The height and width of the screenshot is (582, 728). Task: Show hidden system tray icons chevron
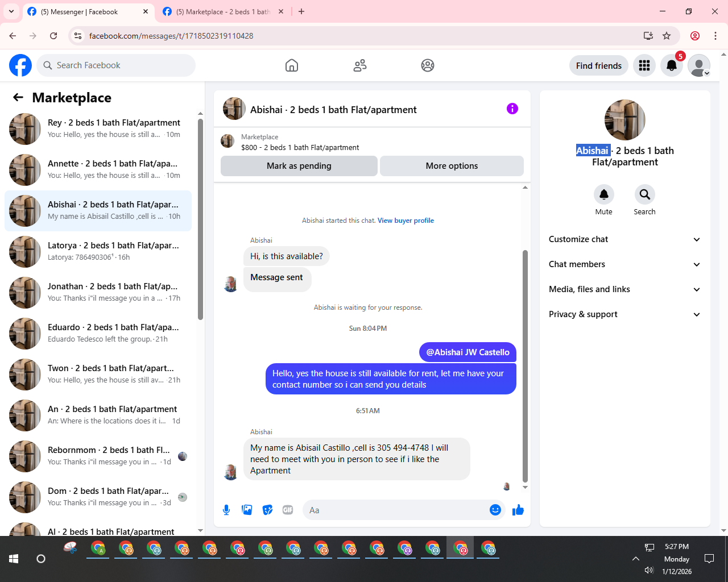tap(636, 559)
